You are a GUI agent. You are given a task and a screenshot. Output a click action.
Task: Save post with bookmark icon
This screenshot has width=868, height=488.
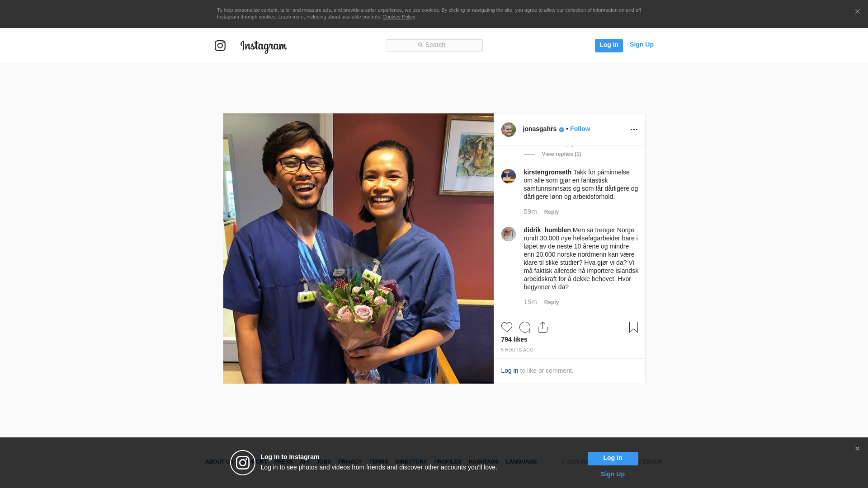633,327
